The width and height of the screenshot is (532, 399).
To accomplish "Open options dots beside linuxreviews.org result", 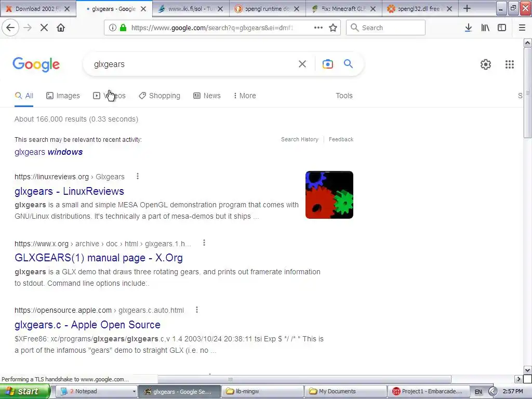I will 137,176.
